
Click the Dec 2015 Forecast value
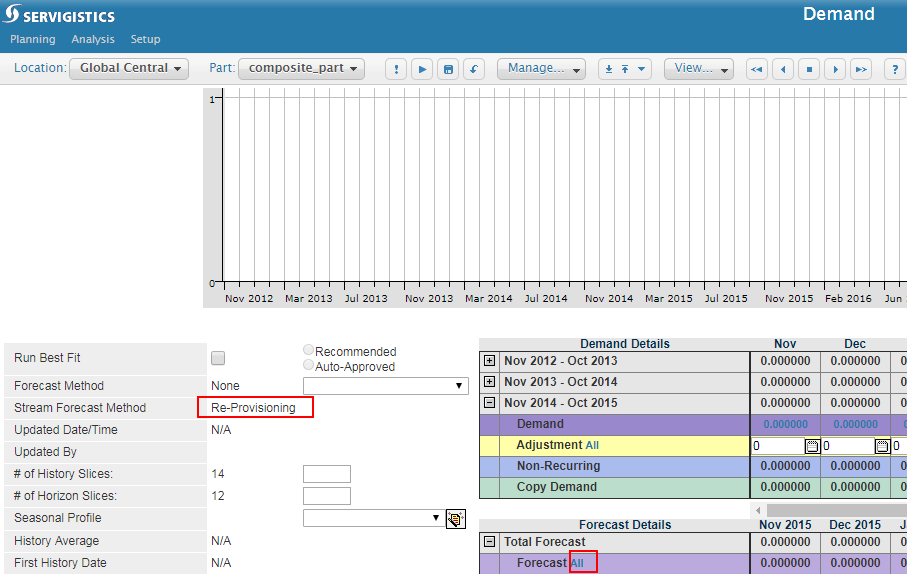856,563
